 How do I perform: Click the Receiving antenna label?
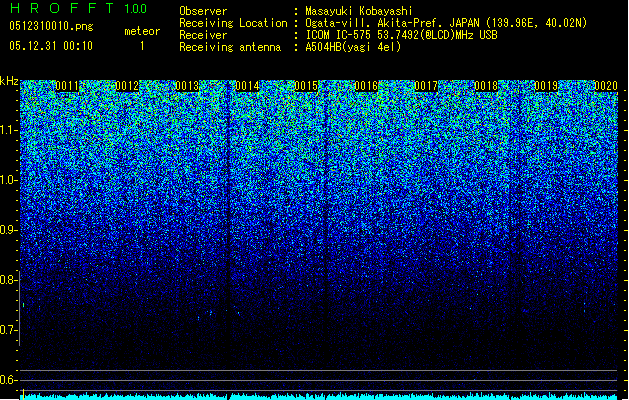coord(230,47)
